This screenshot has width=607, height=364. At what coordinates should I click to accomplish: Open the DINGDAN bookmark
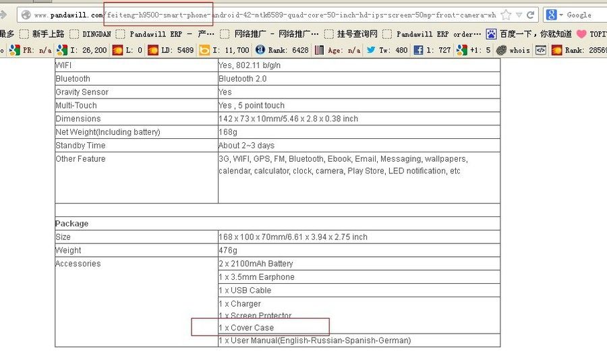(90, 34)
